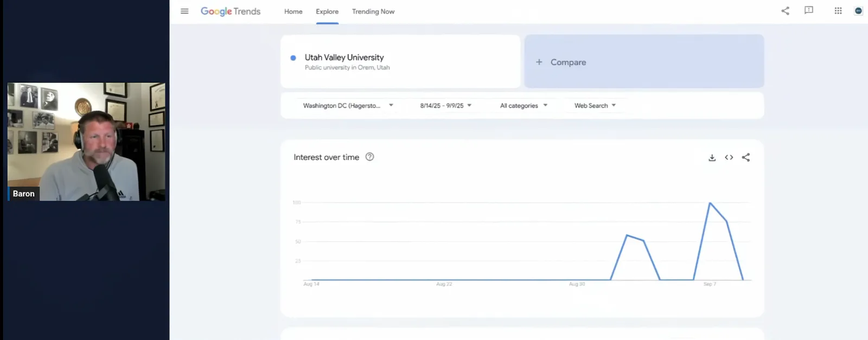The height and width of the screenshot is (340, 868).
Task: Click the Sep 7 axis label
Action: coord(710,284)
